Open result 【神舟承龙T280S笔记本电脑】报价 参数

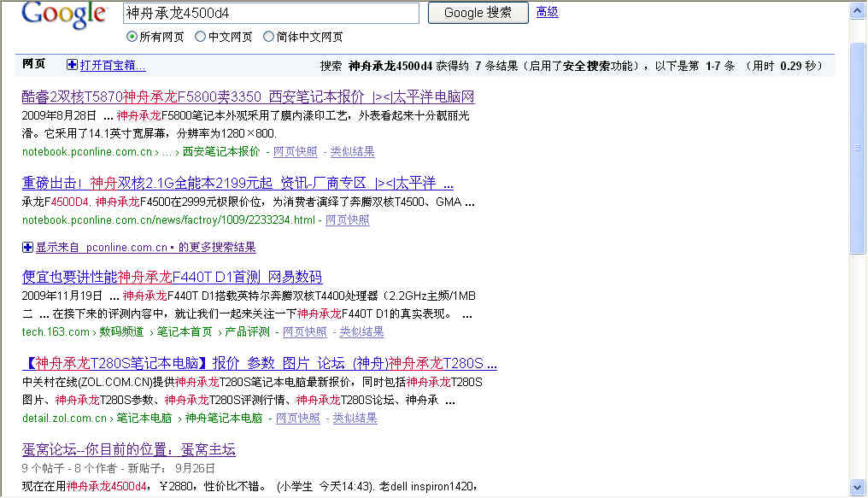(259, 363)
